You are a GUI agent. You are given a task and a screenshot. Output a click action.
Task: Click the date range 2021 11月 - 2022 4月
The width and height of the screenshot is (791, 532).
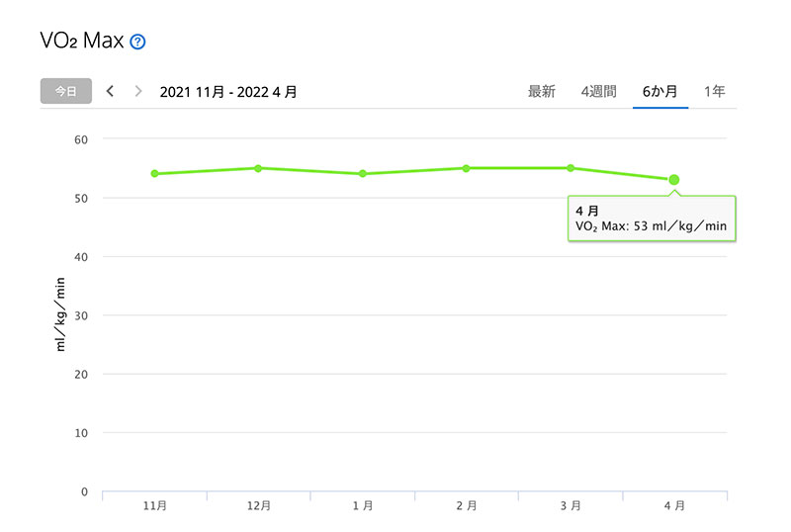pos(228,92)
